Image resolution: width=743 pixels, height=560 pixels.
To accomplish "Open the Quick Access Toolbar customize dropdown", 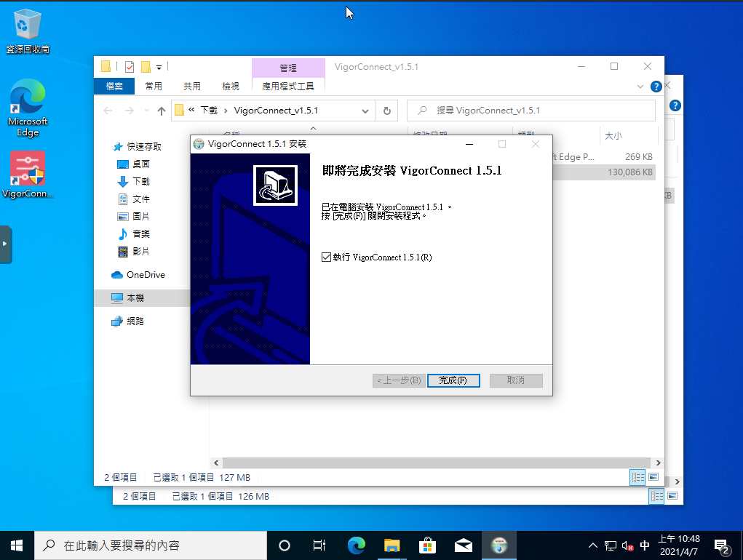I will pos(159,67).
